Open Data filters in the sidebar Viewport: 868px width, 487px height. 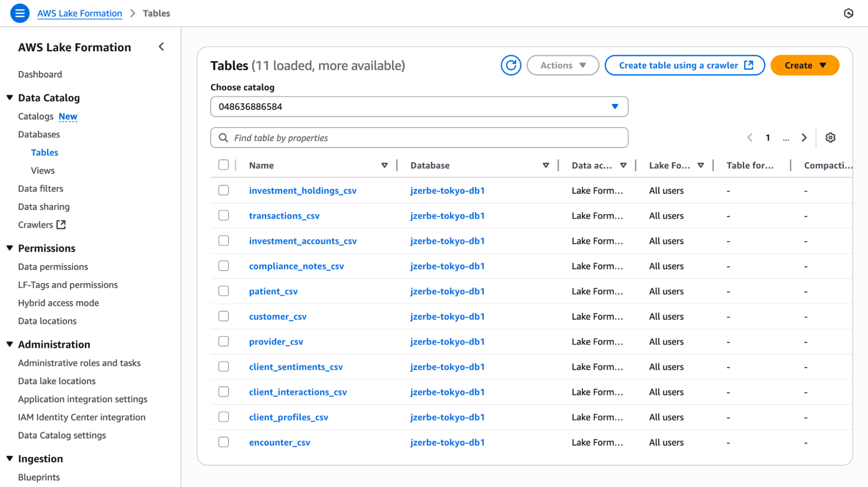pyautogui.click(x=40, y=189)
